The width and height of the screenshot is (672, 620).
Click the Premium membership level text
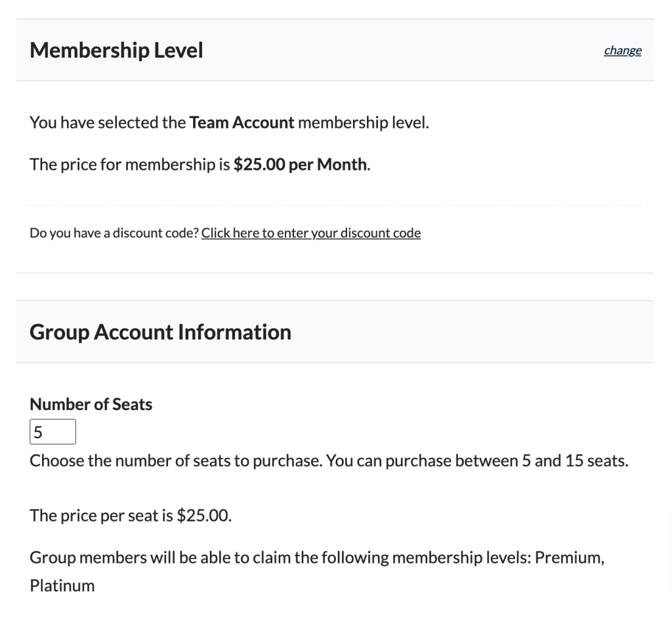point(570,557)
